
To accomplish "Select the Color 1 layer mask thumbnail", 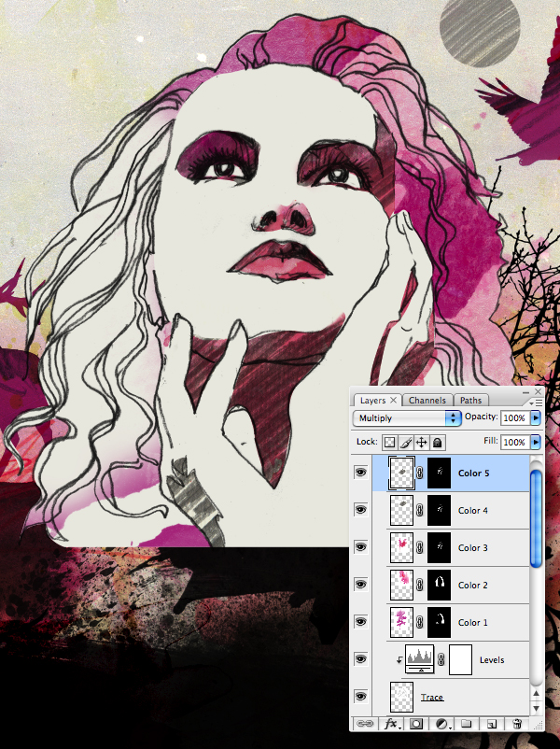I will point(440,622).
